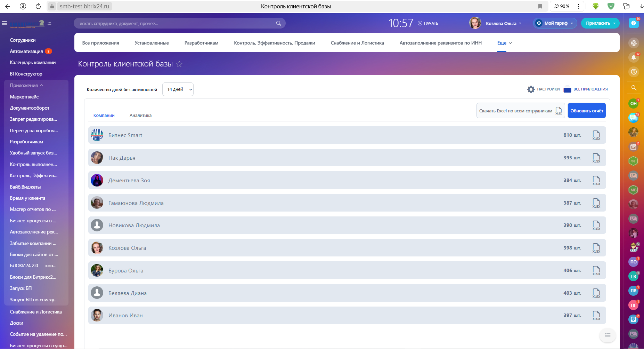
Task: Download XLSX report for Гамаюнова Людмила
Action: [x=596, y=203]
